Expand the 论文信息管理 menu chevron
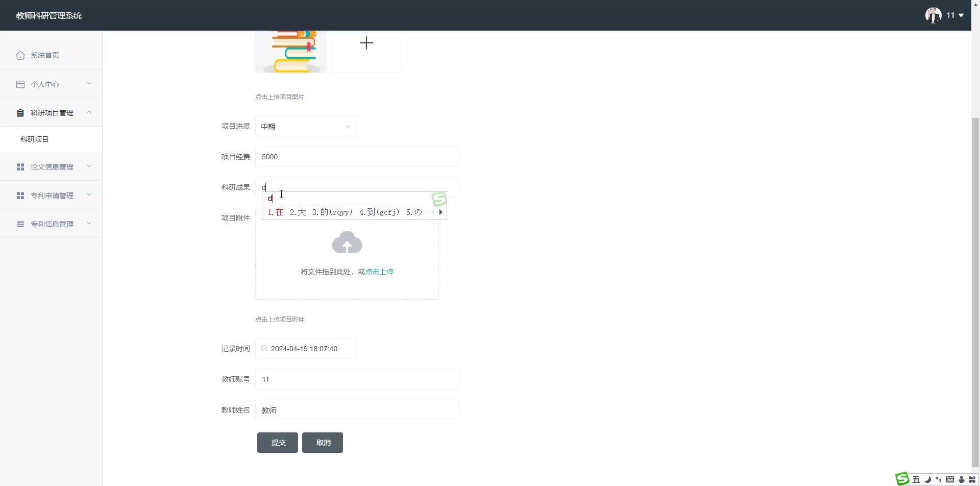 tap(89, 166)
